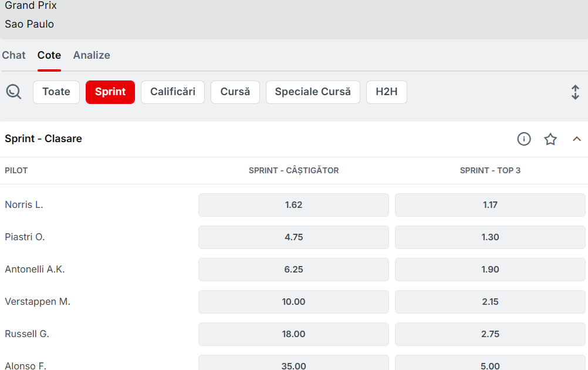588x370 pixels.
Task: Switch to the Chat tab
Action: click(13, 55)
